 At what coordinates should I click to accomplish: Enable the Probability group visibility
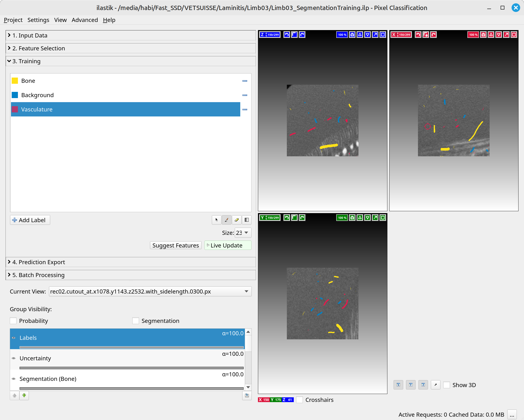[13, 321]
